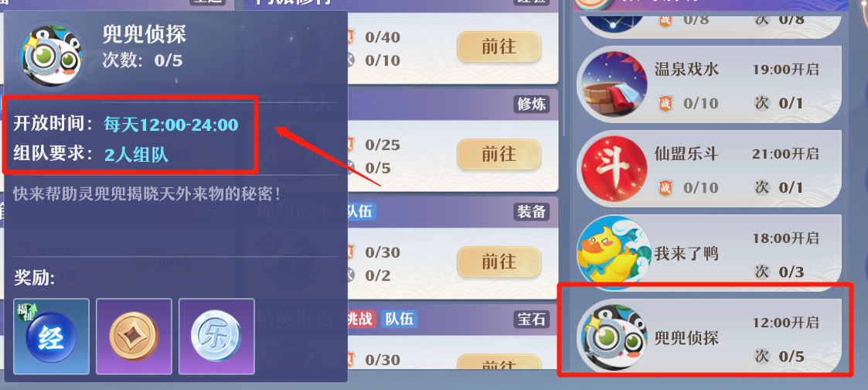This screenshot has height=390, width=868.
Task: Click 前往 button beside 0/40
Action: point(499,47)
